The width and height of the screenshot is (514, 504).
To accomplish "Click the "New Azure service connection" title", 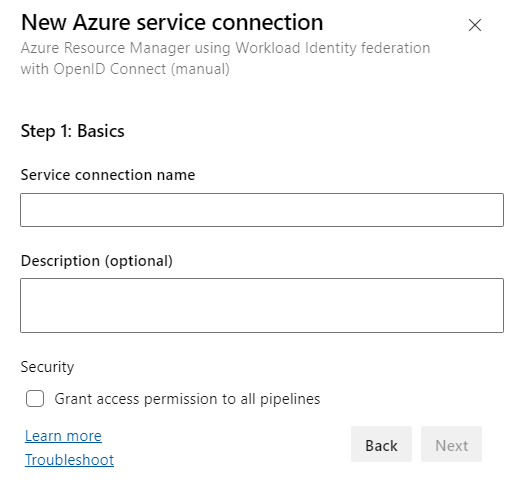I will pos(172,23).
